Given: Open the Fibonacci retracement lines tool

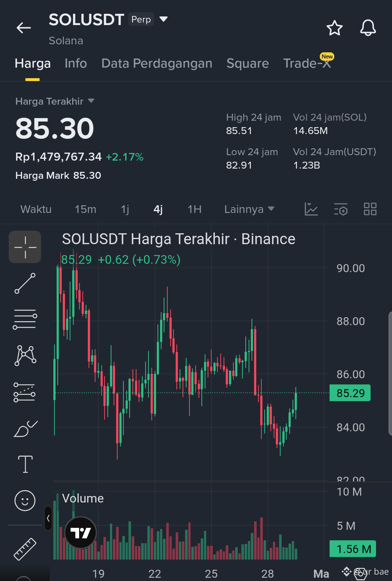Looking at the screenshot, I should pyautogui.click(x=25, y=319).
